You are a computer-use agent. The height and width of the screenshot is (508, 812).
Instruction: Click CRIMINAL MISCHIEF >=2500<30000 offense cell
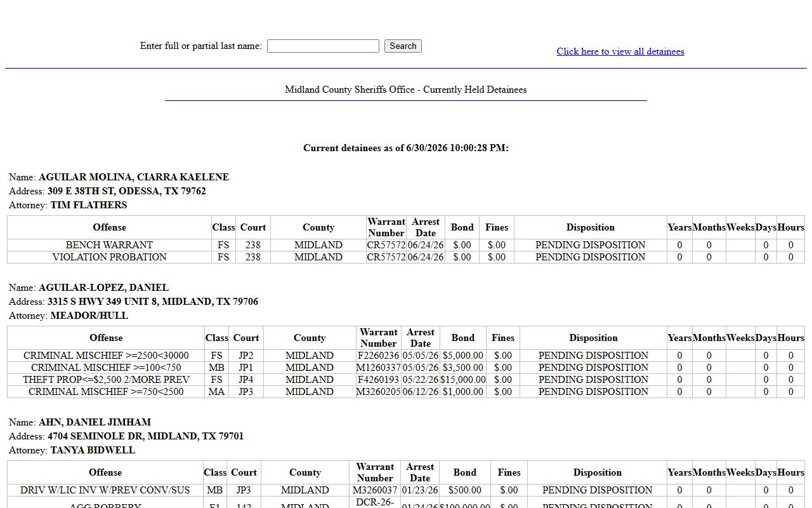point(106,356)
